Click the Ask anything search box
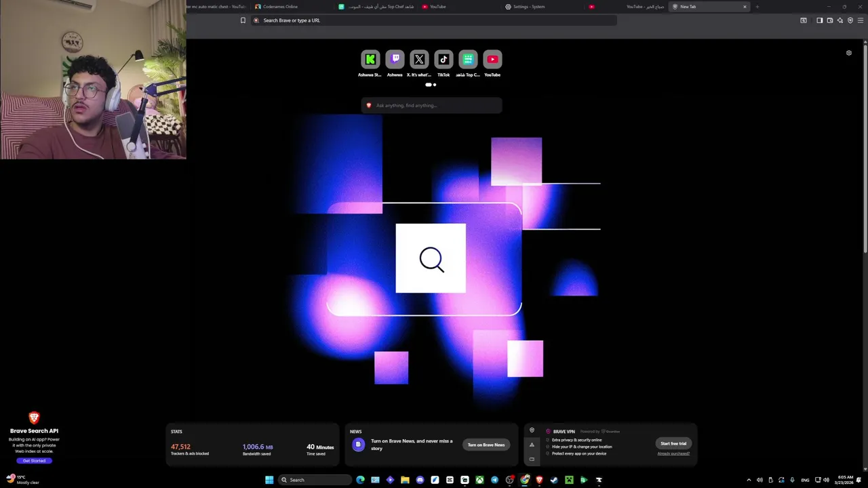The width and height of the screenshot is (868, 488). 431,105
